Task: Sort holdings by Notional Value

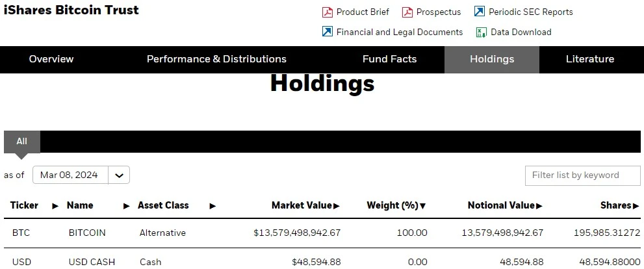Action: 504,206
